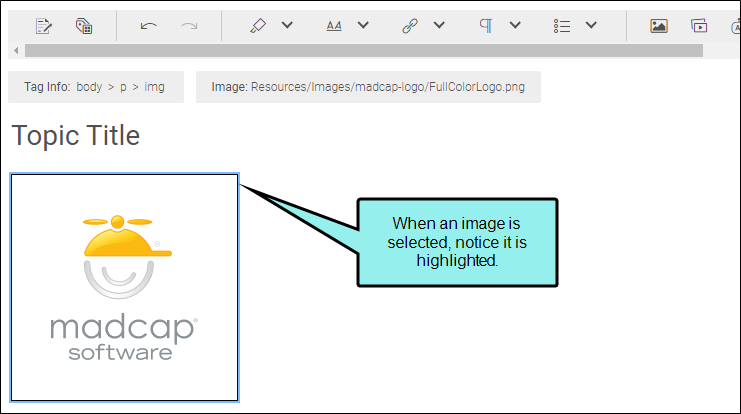Expand the paragraph options dropdown
This screenshot has height=414, width=741.
point(515,25)
